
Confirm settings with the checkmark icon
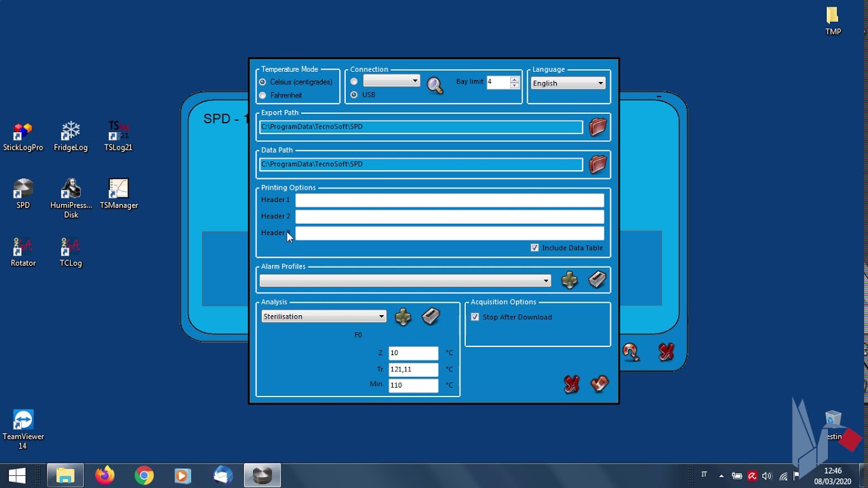pos(599,384)
